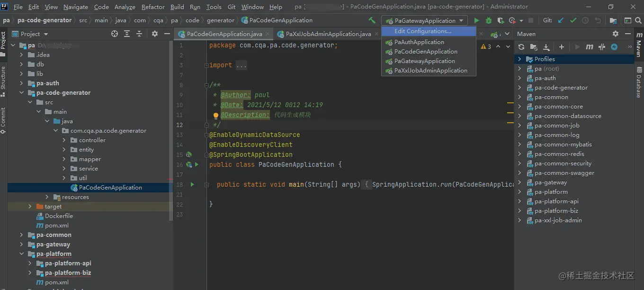Click pa-code-generator breadcrumb in navigation bar

45,20
